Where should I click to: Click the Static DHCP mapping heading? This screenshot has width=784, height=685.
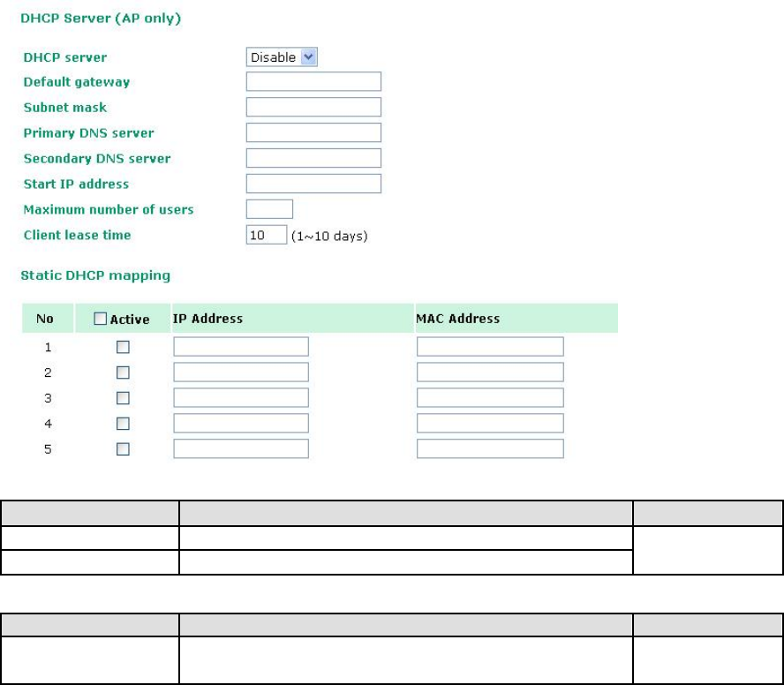95,275
